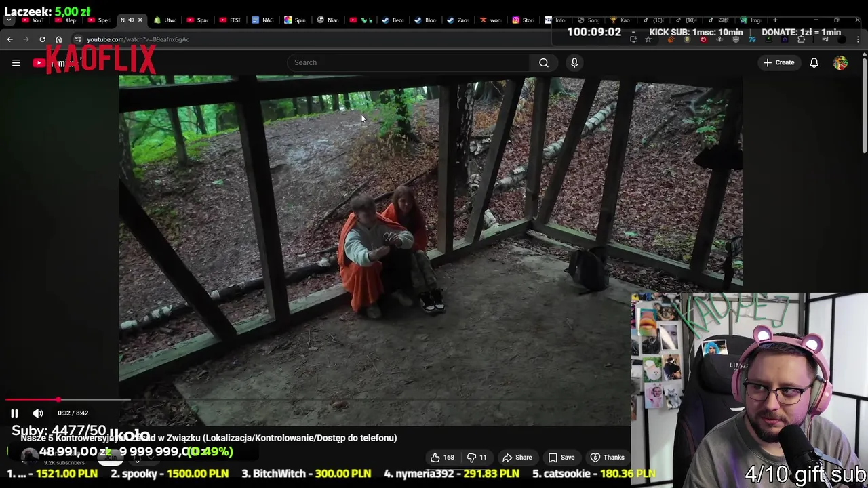
Task: Open the gray shield extension icon
Action: [x=736, y=39]
